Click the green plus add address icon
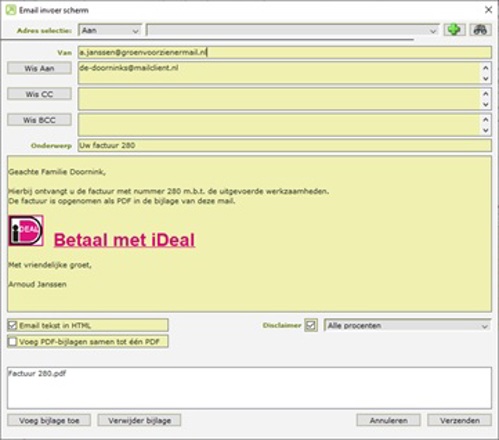 click(x=454, y=30)
